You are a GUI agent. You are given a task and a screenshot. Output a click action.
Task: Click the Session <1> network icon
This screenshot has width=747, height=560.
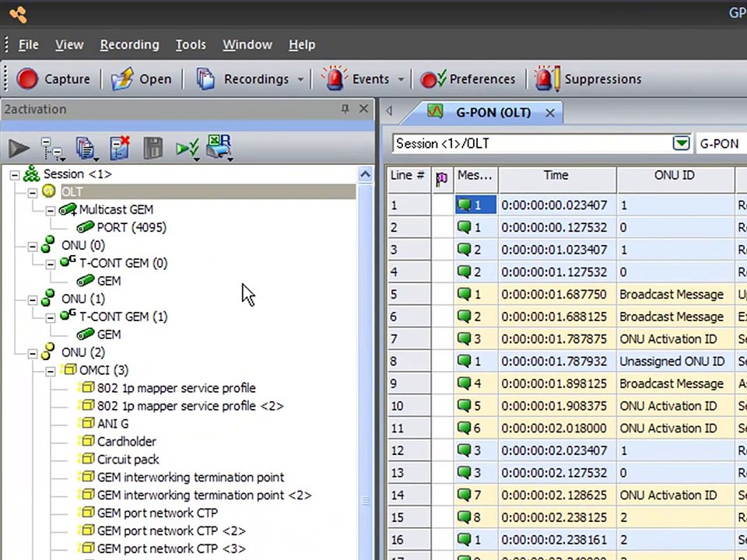[31, 173]
